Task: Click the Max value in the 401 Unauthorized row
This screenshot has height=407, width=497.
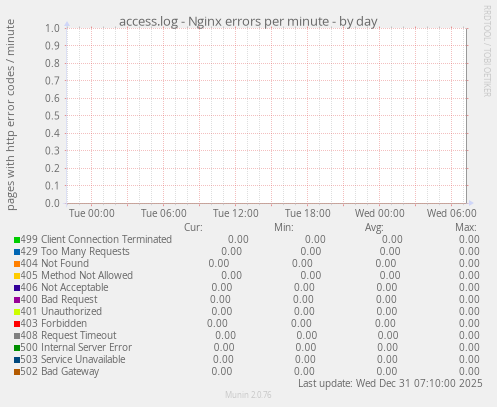Action: click(x=469, y=311)
